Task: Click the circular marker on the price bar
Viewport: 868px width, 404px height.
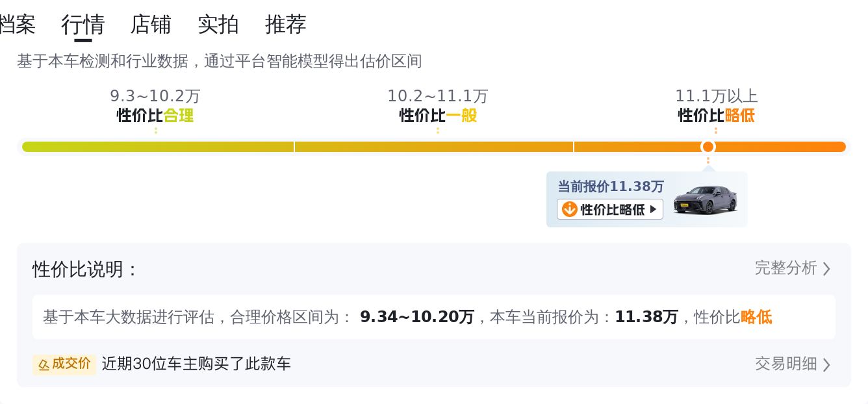Action: [708, 147]
